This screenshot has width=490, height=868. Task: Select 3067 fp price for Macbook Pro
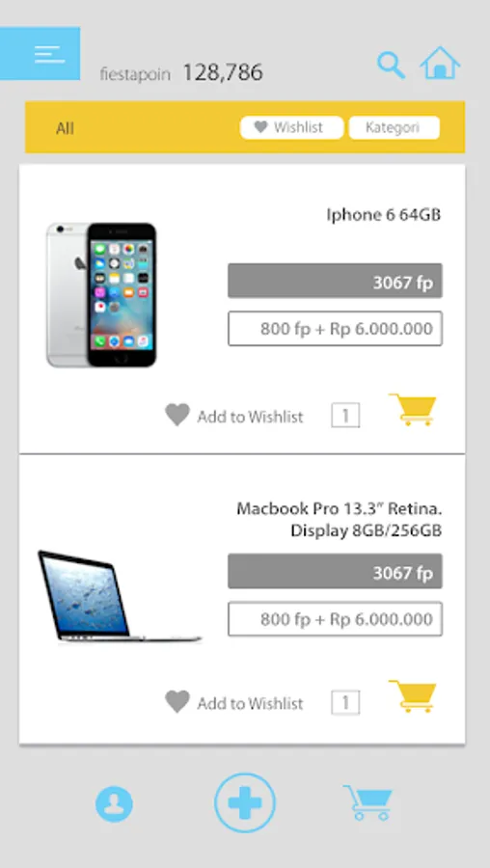(x=335, y=571)
